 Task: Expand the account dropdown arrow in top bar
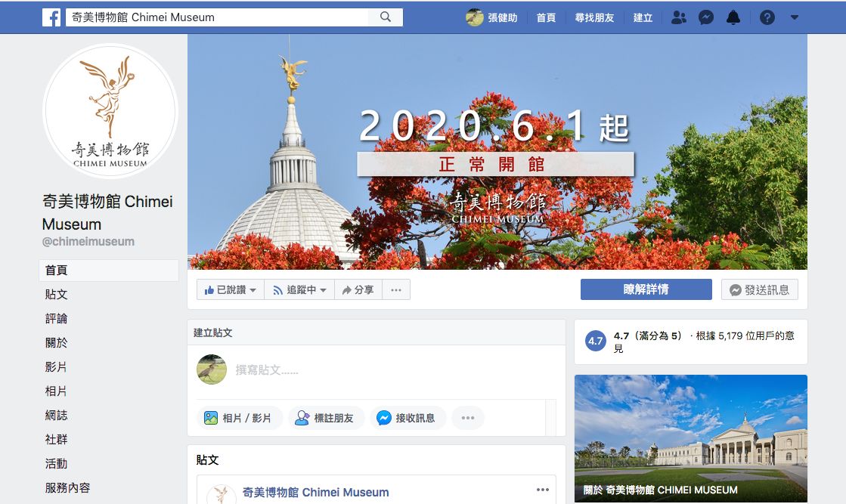[x=794, y=17]
